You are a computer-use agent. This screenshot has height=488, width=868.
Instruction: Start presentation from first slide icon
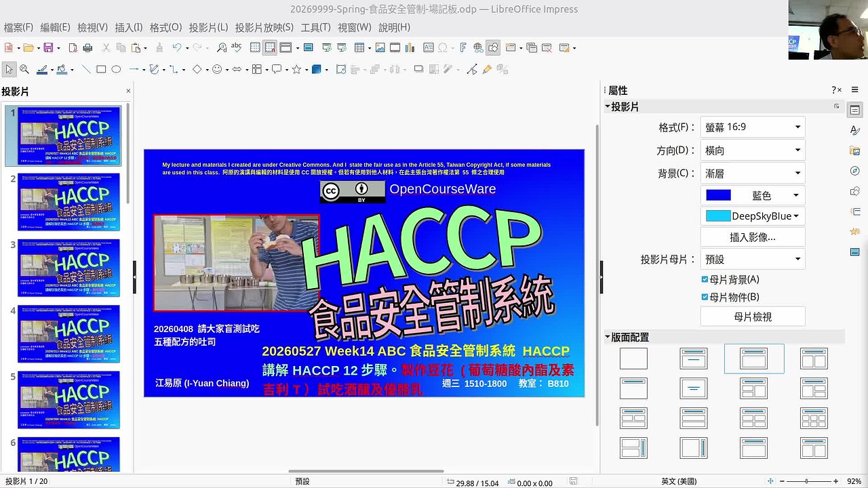click(x=326, y=47)
